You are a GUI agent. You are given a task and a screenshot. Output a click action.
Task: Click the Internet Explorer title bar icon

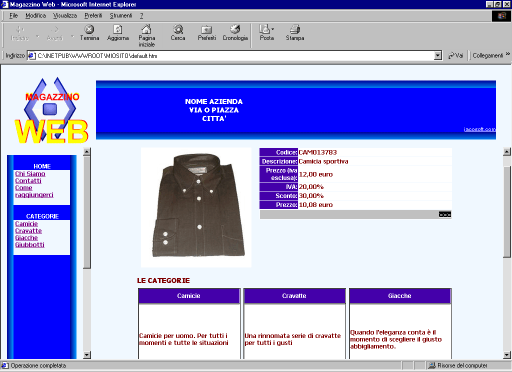pos(5,4)
